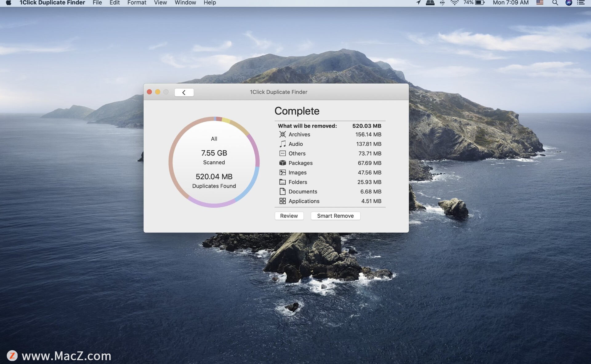Open the Apple menu
591x364 pixels.
click(x=9, y=3)
